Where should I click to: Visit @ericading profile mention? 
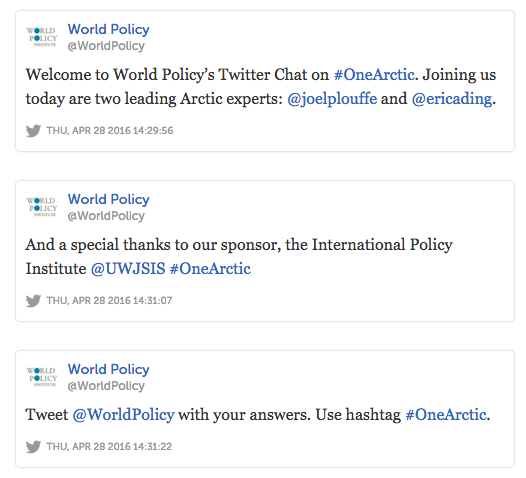pyautogui.click(x=452, y=99)
